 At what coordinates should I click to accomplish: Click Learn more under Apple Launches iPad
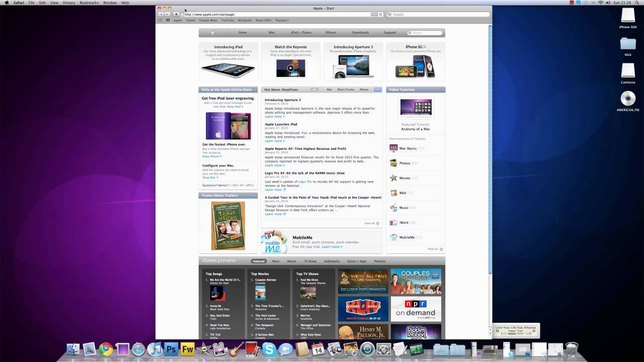click(x=274, y=141)
